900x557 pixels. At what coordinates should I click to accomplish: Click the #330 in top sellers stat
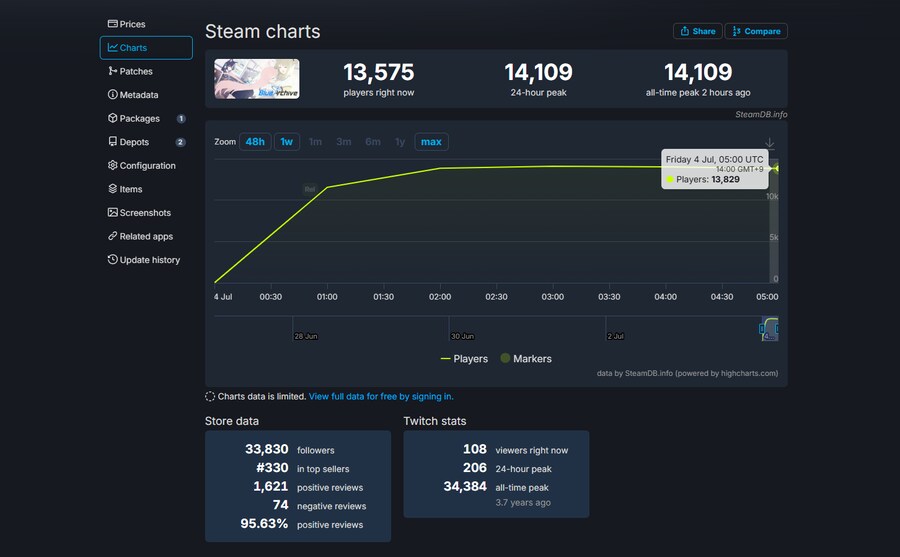302,468
